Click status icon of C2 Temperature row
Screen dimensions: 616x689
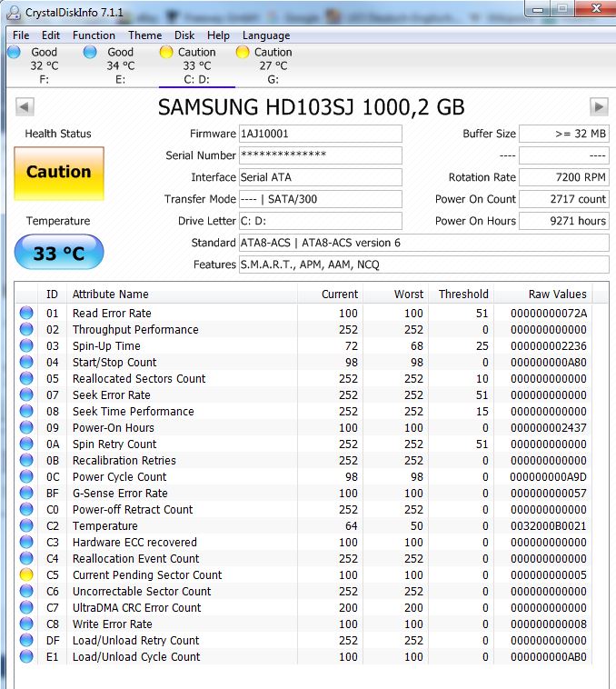tap(26, 525)
